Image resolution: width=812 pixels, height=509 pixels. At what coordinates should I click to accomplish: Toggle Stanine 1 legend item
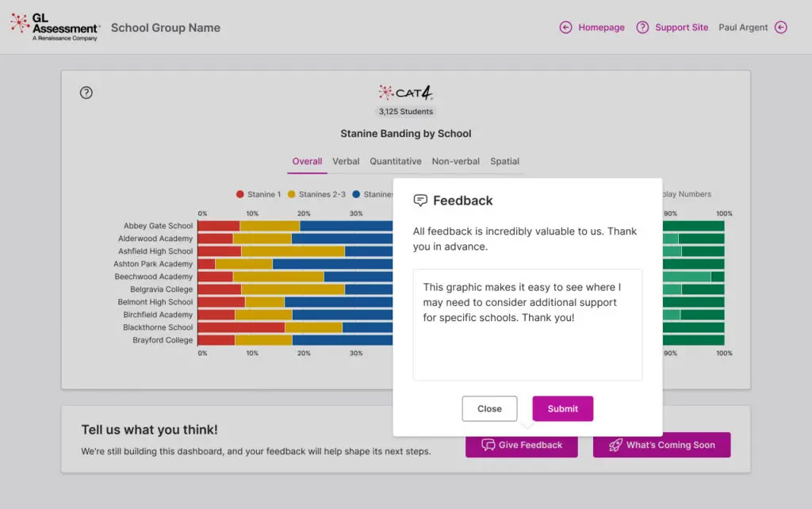point(259,194)
